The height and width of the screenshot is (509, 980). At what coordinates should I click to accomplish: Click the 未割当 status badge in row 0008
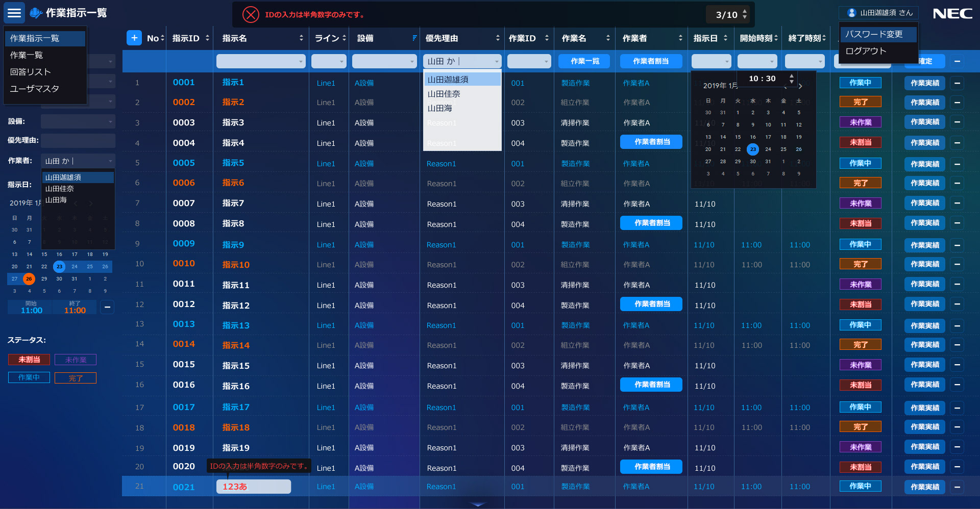(861, 223)
